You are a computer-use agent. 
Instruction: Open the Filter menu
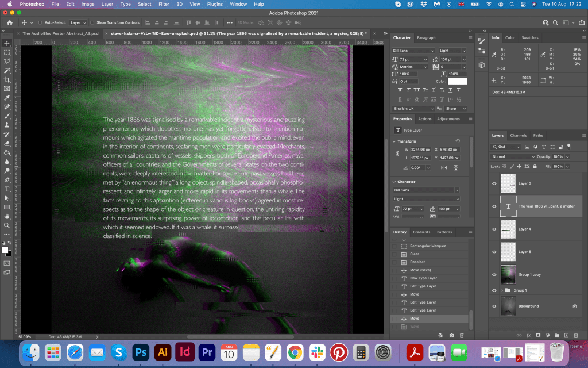click(164, 4)
